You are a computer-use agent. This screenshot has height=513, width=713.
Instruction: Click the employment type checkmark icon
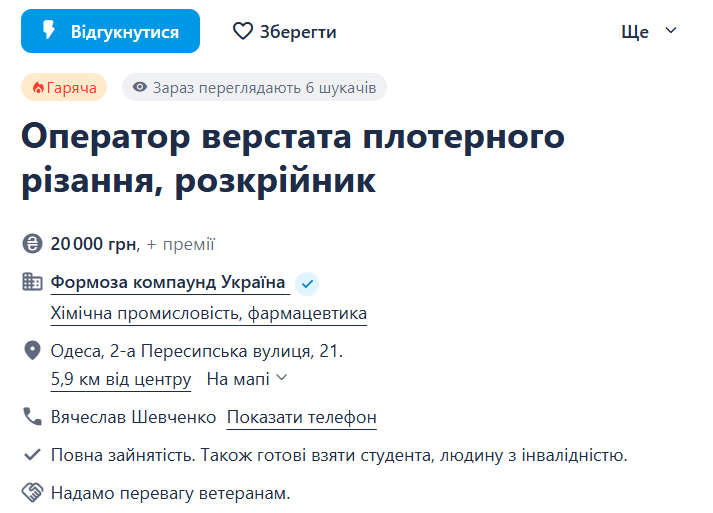[32, 455]
